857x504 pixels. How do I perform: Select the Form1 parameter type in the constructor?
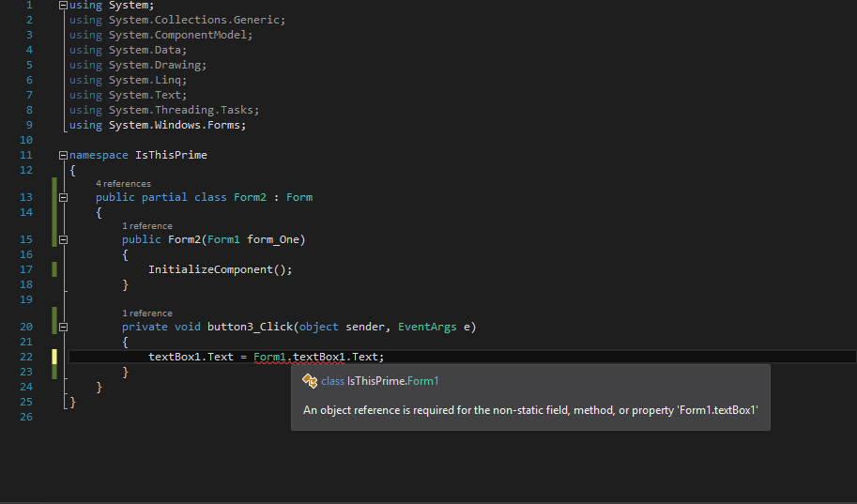(223, 239)
